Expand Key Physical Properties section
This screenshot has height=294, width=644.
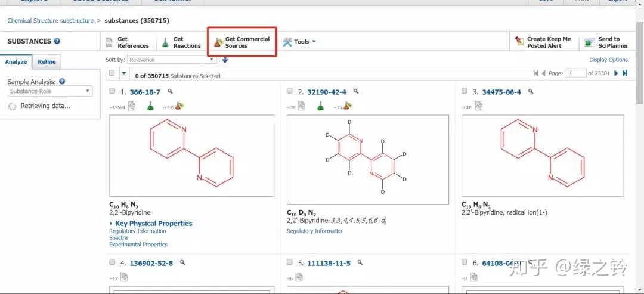pyautogui.click(x=151, y=224)
